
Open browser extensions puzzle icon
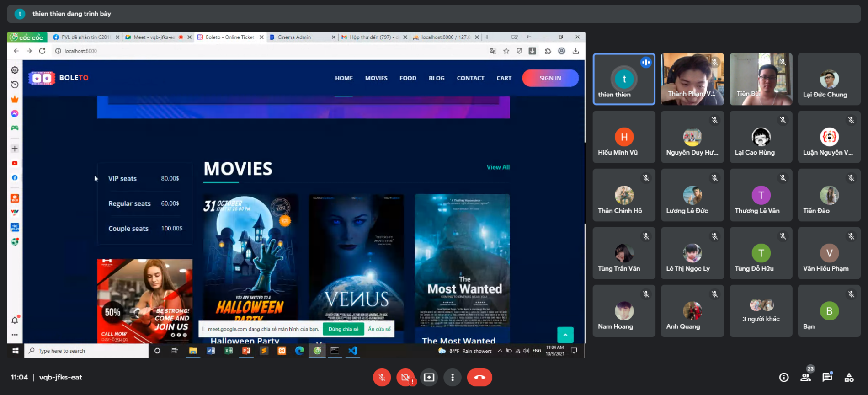click(x=548, y=51)
